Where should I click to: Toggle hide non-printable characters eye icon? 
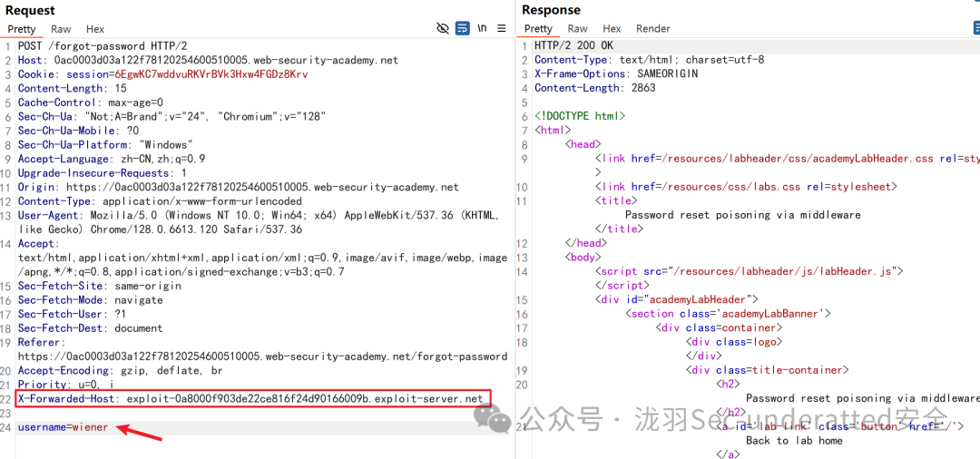click(x=443, y=28)
